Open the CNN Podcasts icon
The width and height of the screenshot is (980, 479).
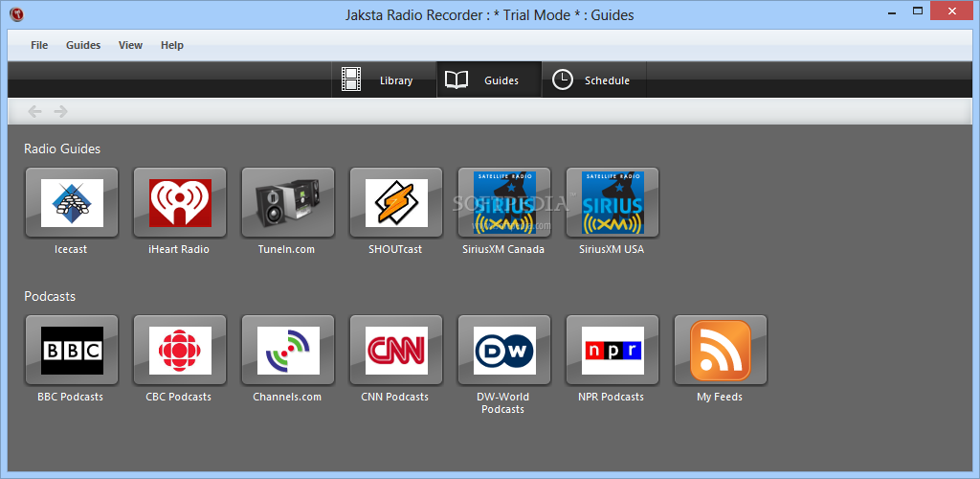point(395,351)
